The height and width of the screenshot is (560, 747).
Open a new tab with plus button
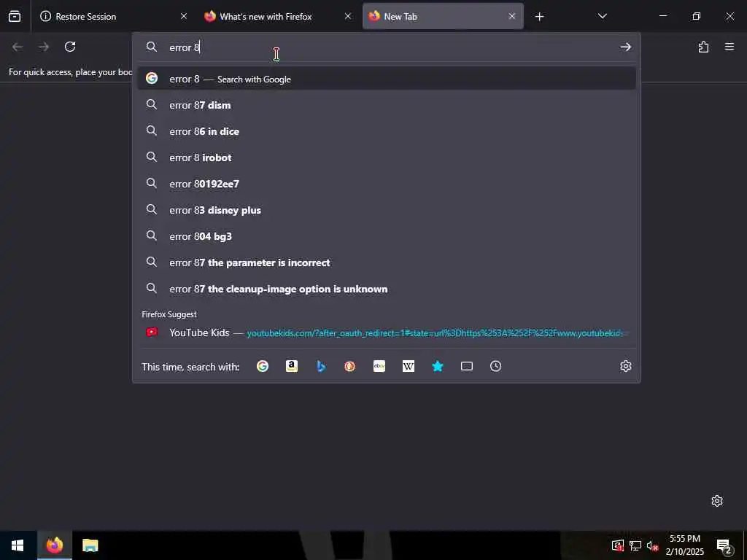point(539,17)
